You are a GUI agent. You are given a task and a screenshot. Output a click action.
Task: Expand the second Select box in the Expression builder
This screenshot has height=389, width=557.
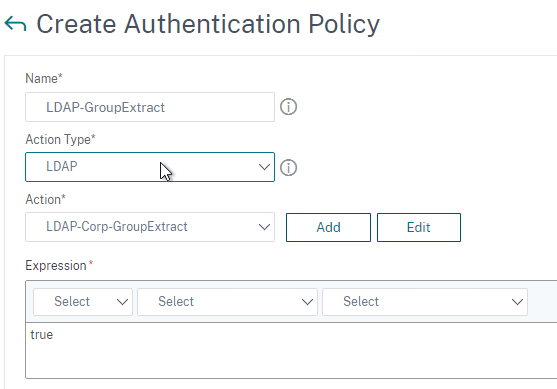(x=227, y=302)
